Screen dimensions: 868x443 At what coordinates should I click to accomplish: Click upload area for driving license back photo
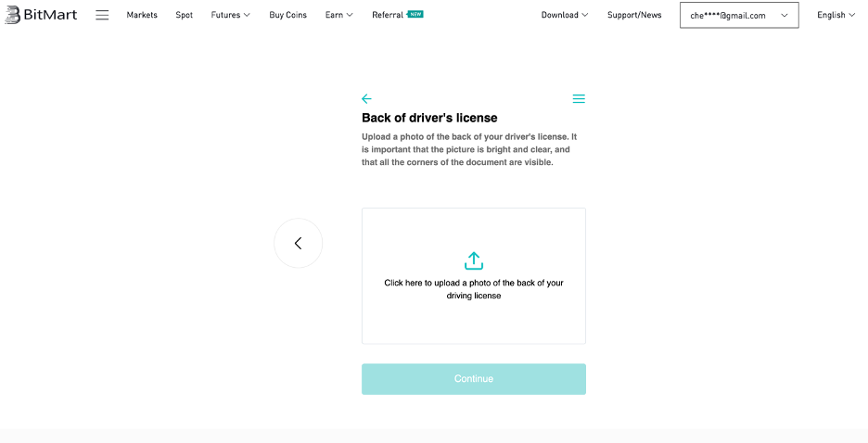pos(474,276)
